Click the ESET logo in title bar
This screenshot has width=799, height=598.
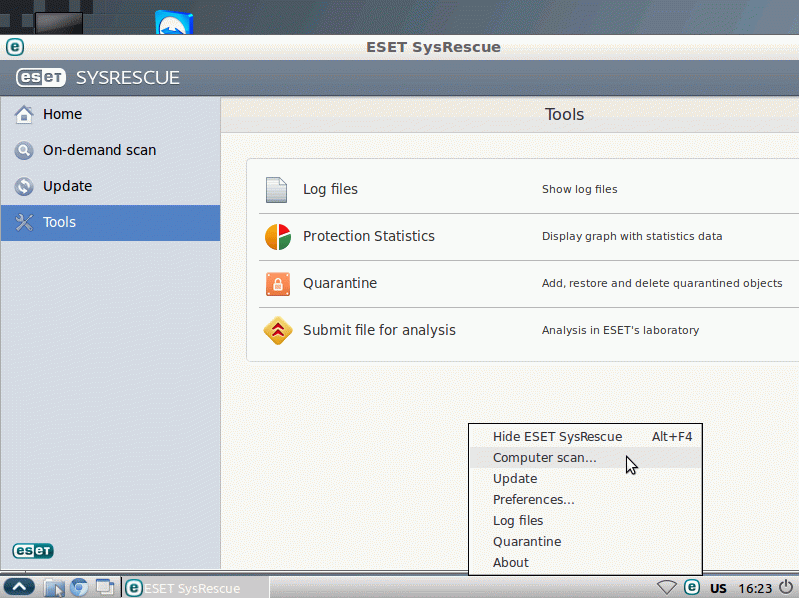point(15,47)
